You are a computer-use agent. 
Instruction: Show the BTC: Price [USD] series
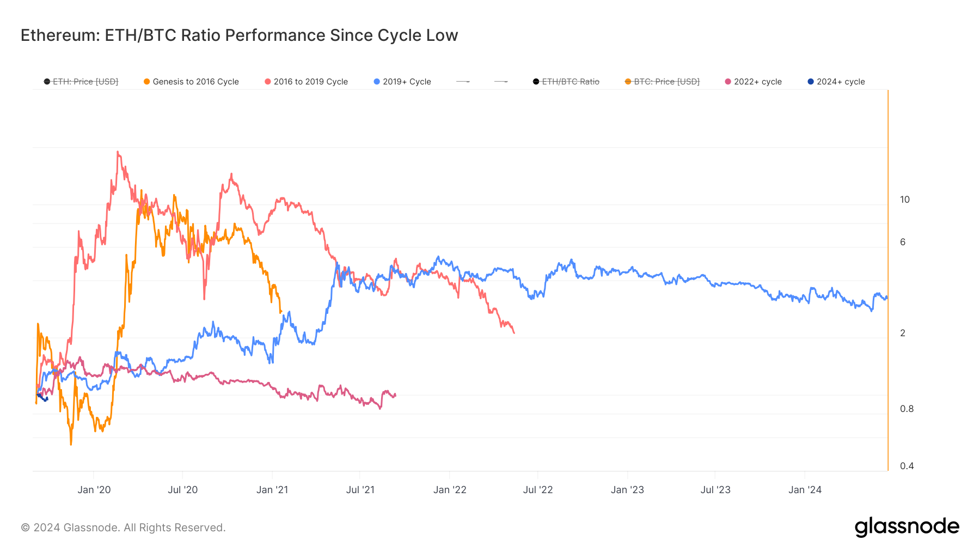pos(666,82)
